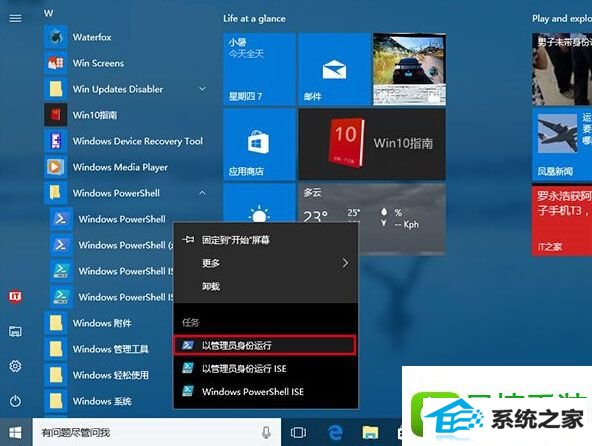Open the Win10指南 large tile
Viewport: 592px width, 446px height.
372,144
